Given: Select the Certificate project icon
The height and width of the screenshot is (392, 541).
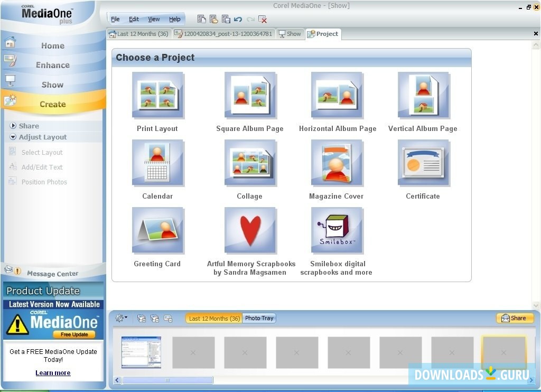Looking at the screenshot, I should 424,163.
